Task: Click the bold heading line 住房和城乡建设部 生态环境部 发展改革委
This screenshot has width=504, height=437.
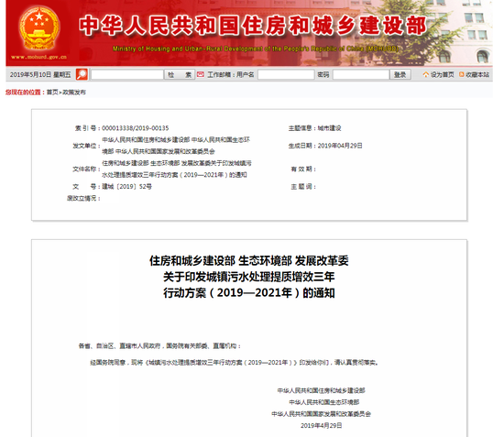Action: point(249,260)
